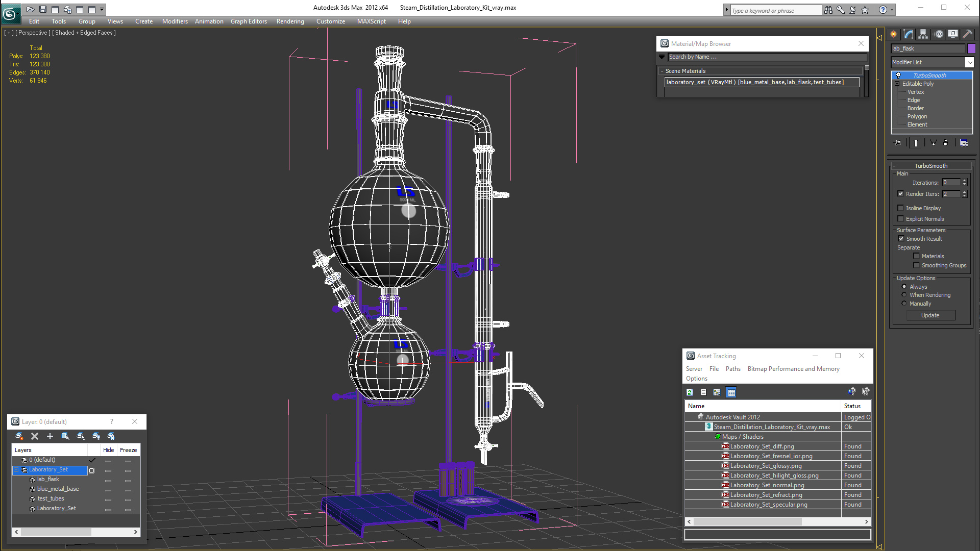Screen dimensions: 980x551
Task: Uncheck the Smooth Result checkbox
Action: (x=901, y=239)
